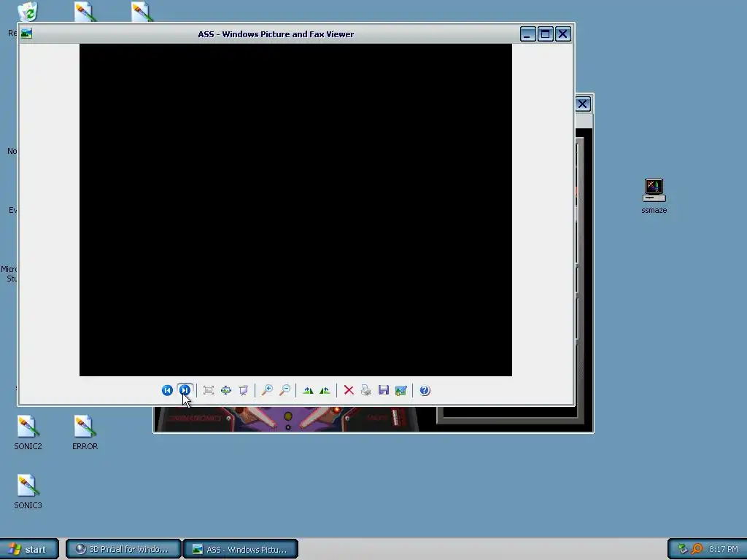Click the system tray clock
Viewport: 747px width, 560px height.
723,549
